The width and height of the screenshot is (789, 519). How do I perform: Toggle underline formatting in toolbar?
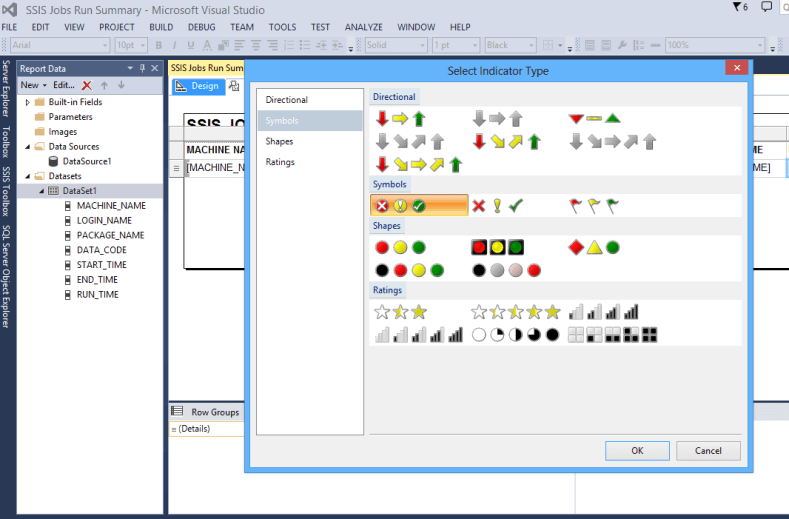pos(190,45)
